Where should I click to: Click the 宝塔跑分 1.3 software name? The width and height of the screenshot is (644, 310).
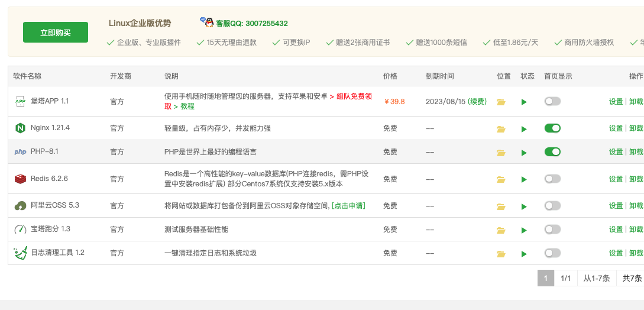pyautogui.click(x=50, y=229)
